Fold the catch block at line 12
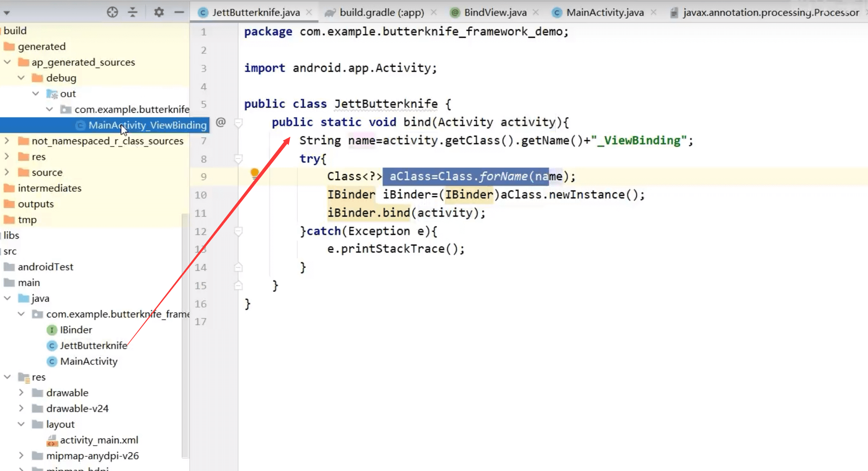This screenshot has height=471, width=868. click(238, 231)
